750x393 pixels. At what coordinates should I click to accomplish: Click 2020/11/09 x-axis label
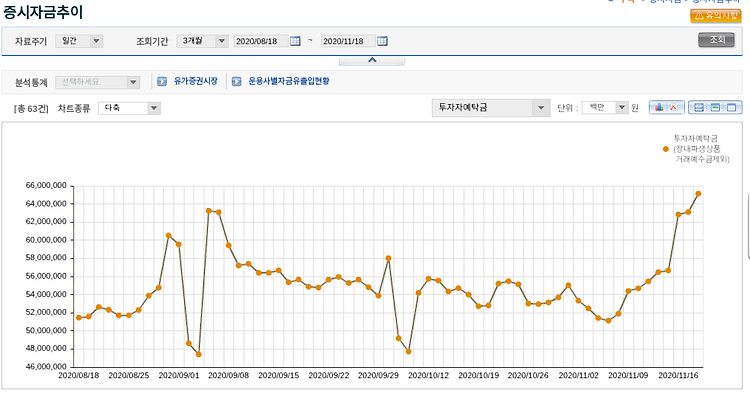coord(629,375)
